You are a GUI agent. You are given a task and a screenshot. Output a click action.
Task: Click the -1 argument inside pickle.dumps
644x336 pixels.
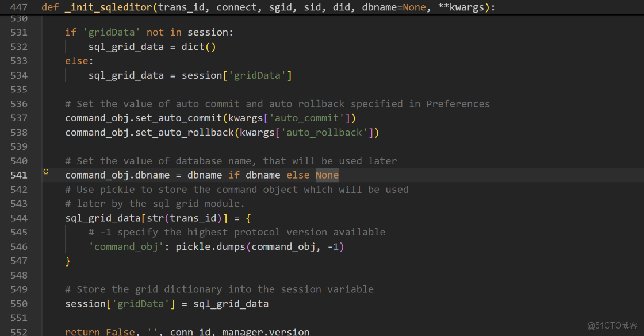(x=335, y=246)
